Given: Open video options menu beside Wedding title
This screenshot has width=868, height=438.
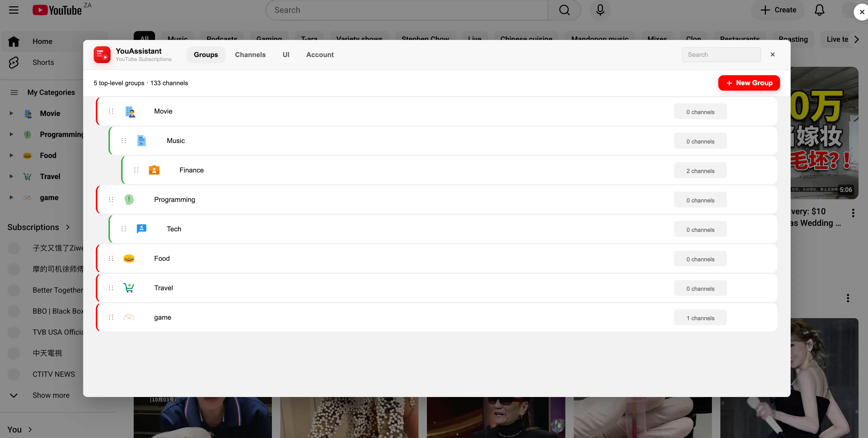Looking at the screenshot, I should 853,213.
